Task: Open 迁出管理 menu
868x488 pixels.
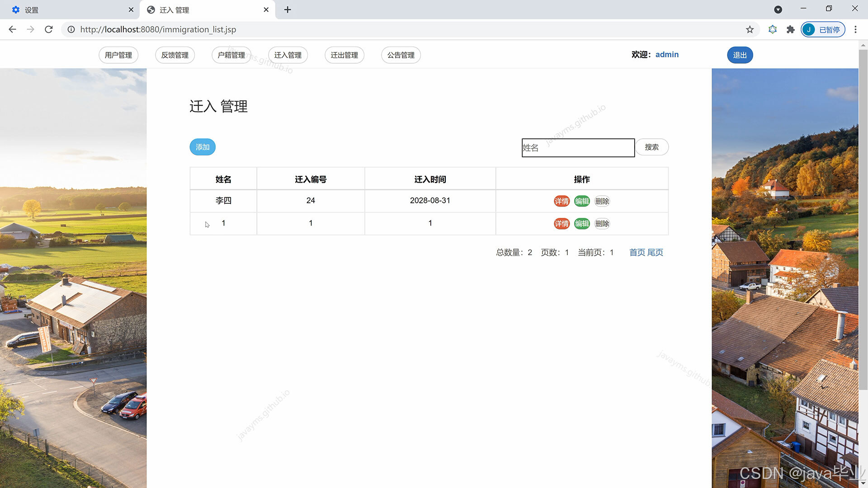Action: click(344, 55)
